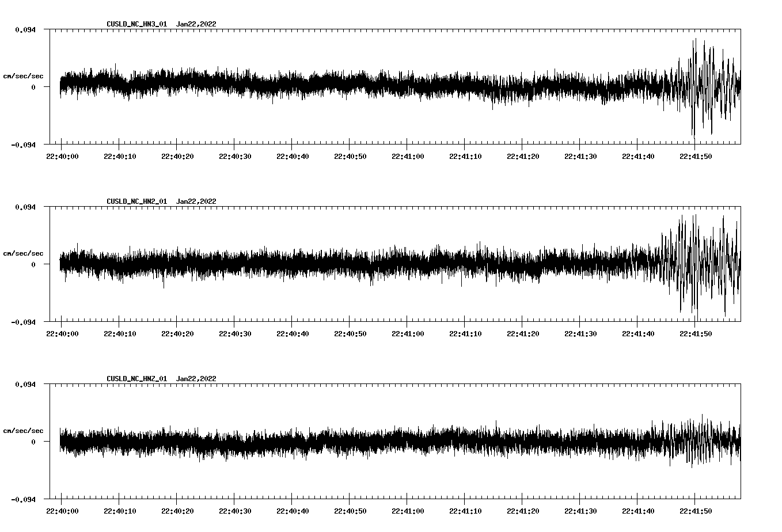Image resolution: width=782 pixels, height=532 pixels.
Task: Click the 22:40:30 time label under HNZ plot
Action: coord(235,511)
